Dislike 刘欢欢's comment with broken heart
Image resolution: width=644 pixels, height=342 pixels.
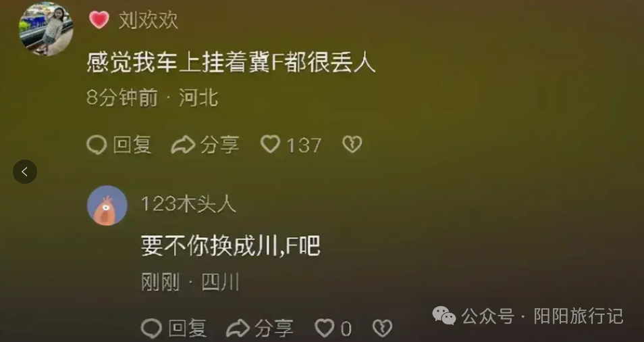pyautogui.click(x=352, y=144)
